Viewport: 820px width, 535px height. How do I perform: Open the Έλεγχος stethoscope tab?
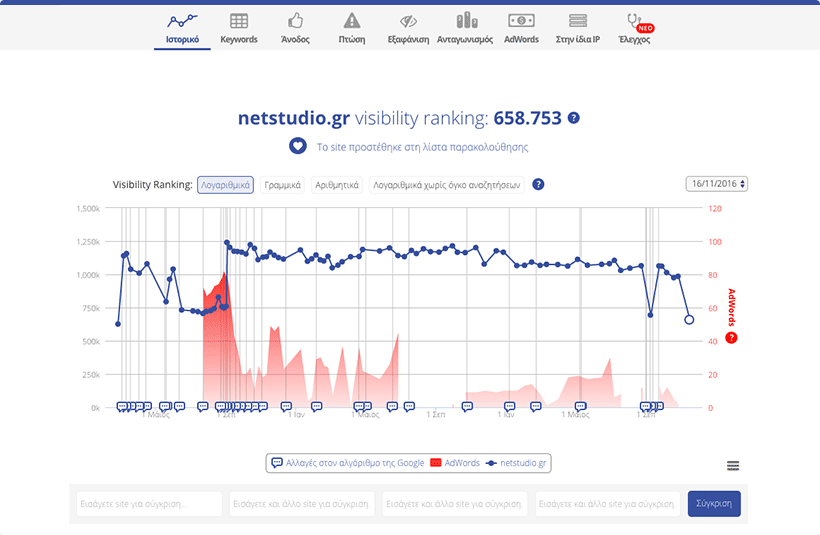pos(634,29)
